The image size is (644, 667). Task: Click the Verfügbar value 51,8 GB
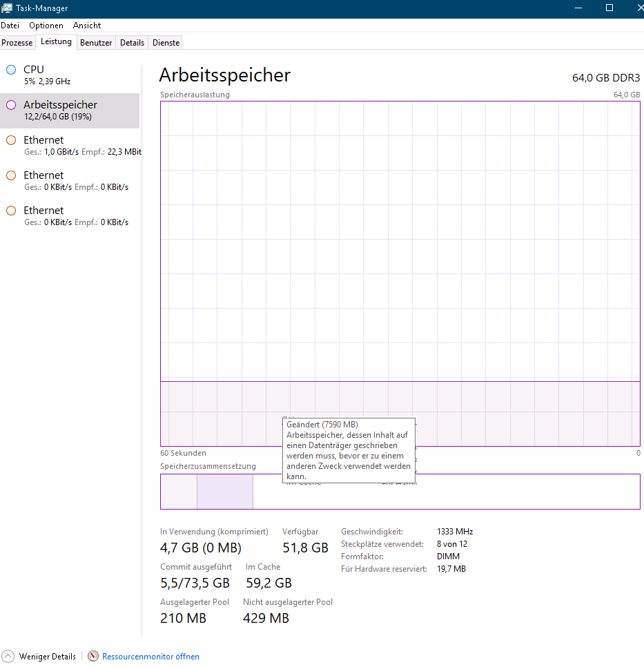[x=305, y=548]
